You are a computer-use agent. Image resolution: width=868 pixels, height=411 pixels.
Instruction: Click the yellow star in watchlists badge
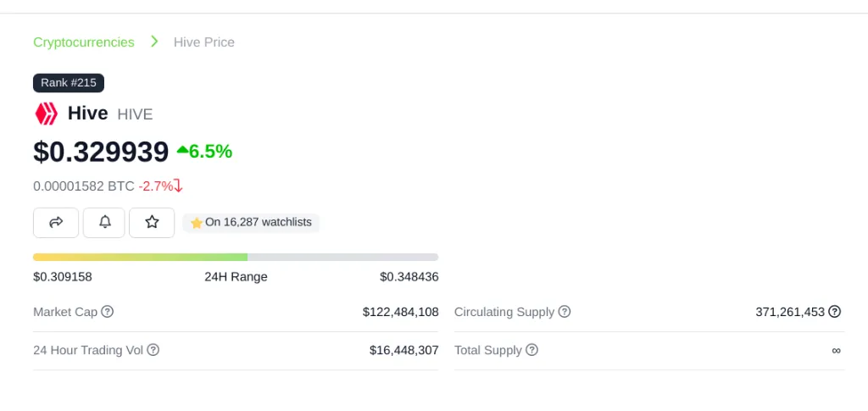coord(196,223)
